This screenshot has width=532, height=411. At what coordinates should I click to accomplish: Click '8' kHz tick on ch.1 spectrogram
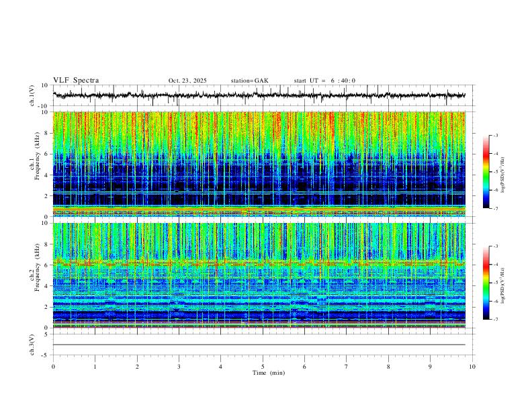(47, 133)
